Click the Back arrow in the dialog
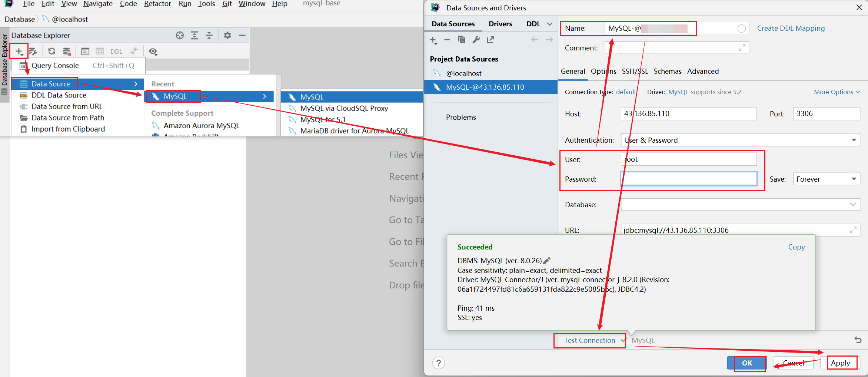 (535, 40)
